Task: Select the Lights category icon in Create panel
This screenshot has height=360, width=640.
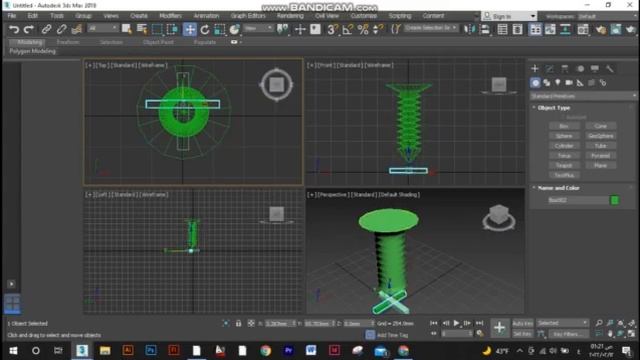Action: (x=558, y=83)
